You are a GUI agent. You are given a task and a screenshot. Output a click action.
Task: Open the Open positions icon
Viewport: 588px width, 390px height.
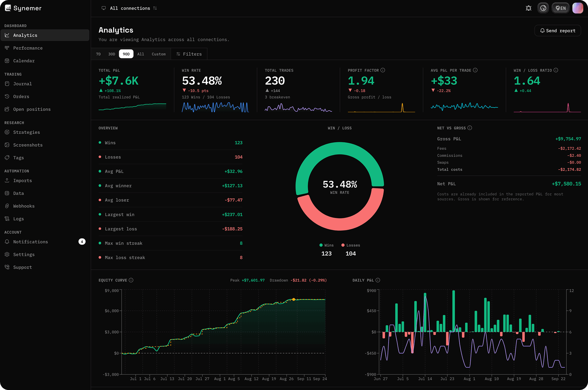[x=7, y=109]
